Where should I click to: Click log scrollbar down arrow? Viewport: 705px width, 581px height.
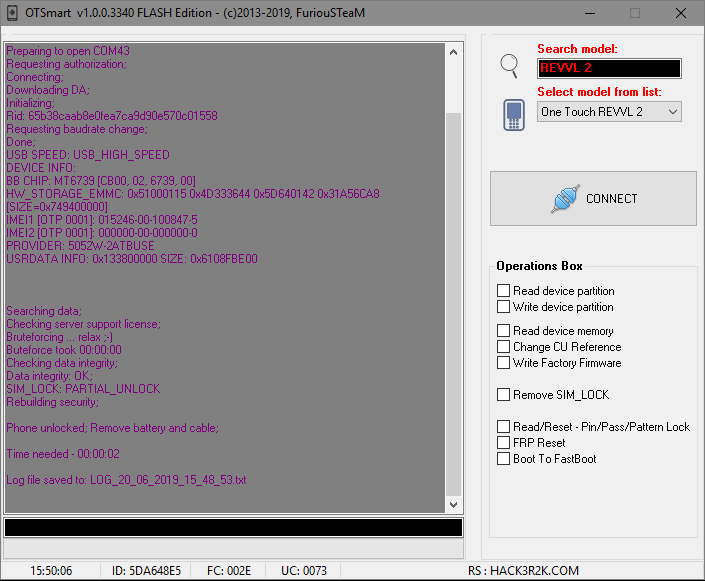click(x=453, y=505)
